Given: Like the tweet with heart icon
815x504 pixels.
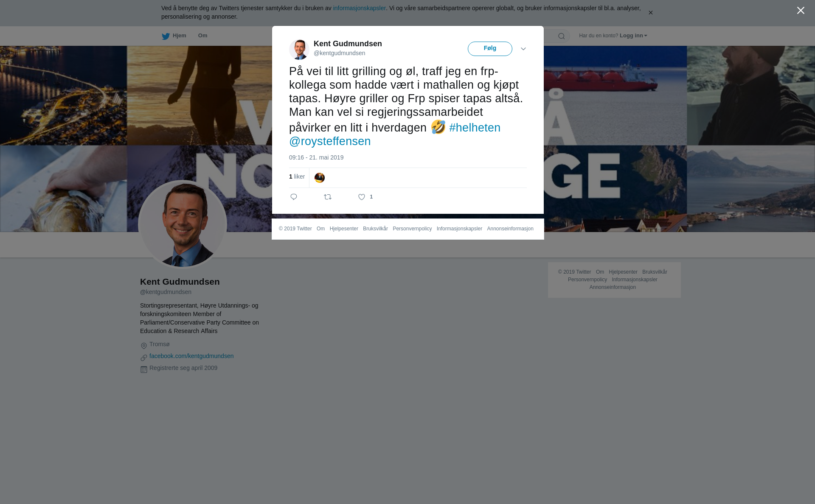Looking at the screenshot, I should tap(362, 197).
